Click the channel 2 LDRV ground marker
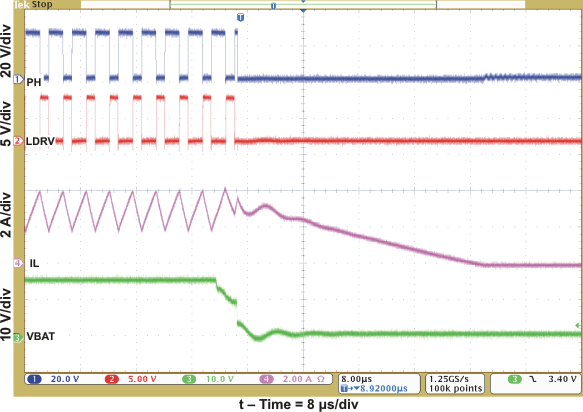583x412 pixels. point(19,141)
